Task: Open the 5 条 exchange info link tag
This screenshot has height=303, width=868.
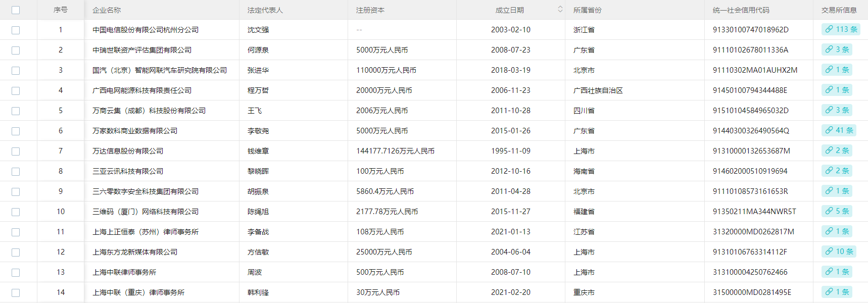Action: (837, 211)
